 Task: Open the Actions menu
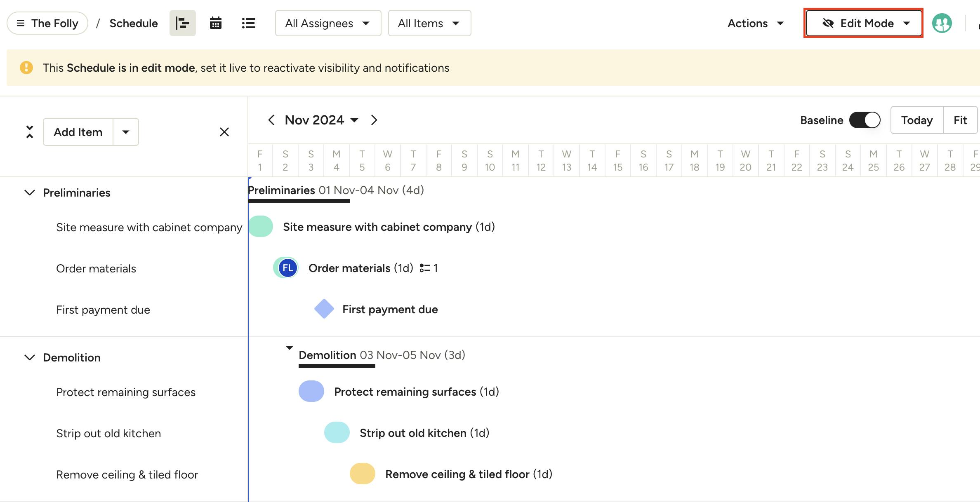755,23
